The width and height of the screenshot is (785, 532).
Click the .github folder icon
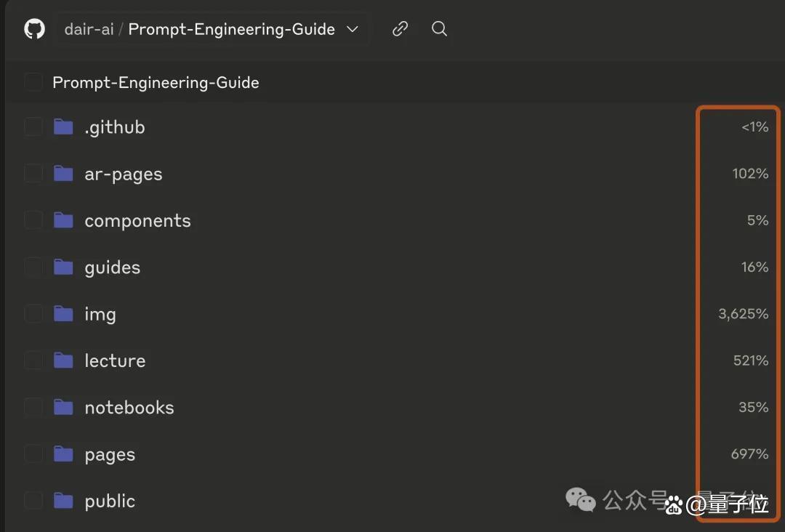coord(64,127)
